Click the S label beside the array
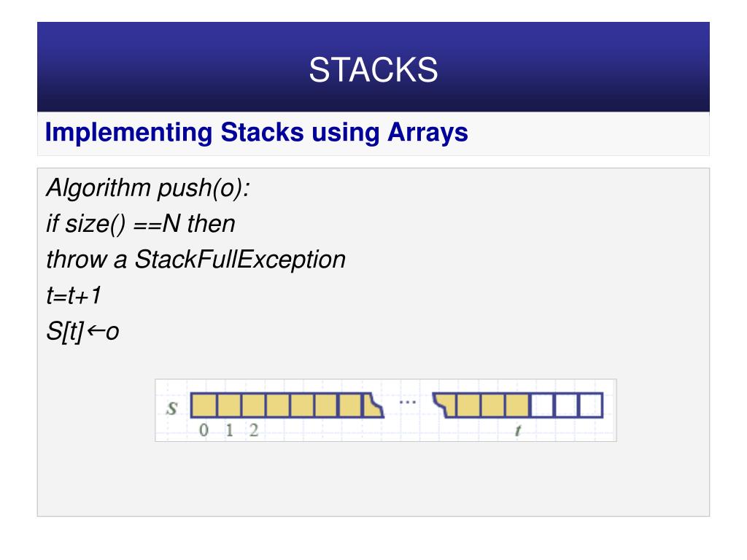 tap(172, 408)
